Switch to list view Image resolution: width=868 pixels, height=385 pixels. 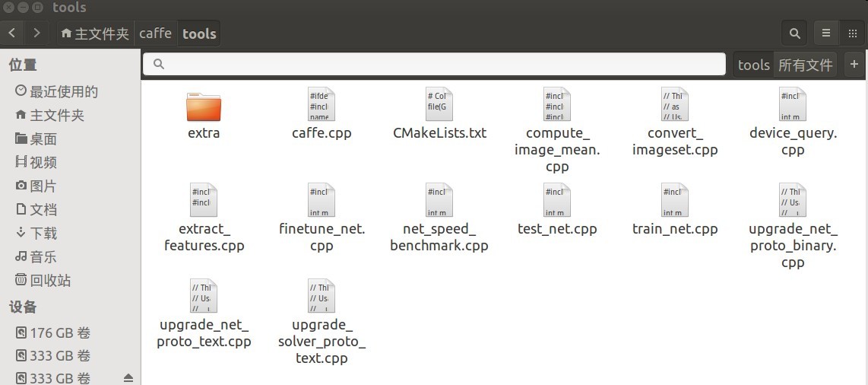[x=826, y=33]
